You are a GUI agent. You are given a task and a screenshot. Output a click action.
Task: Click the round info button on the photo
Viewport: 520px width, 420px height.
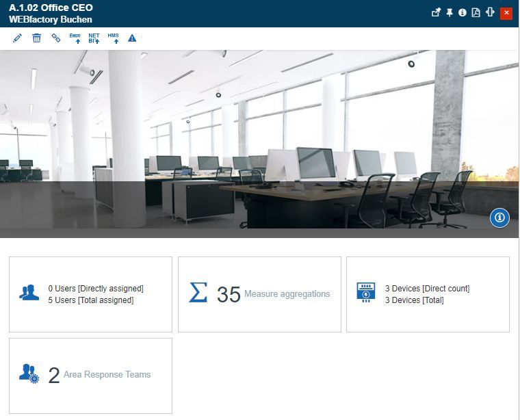click(x=499, y=218)
